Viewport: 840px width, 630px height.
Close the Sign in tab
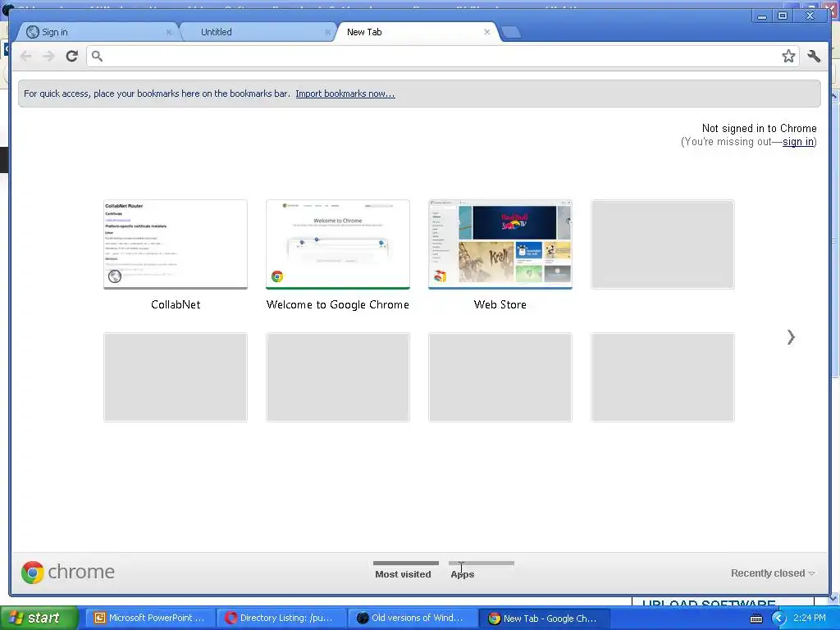[169, 32]
